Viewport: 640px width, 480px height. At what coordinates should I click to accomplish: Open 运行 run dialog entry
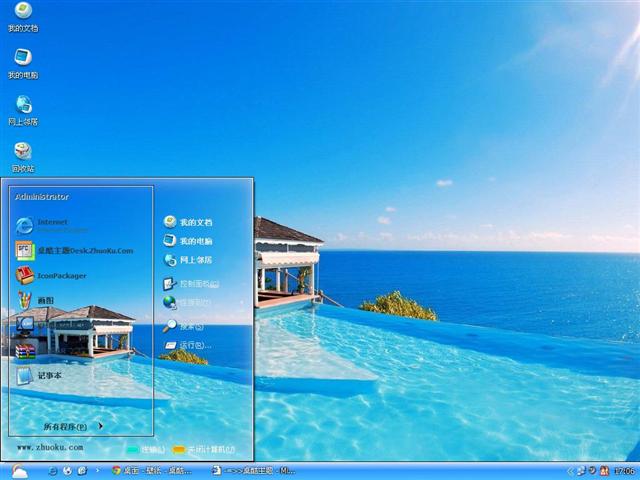[x=188, y=345]
